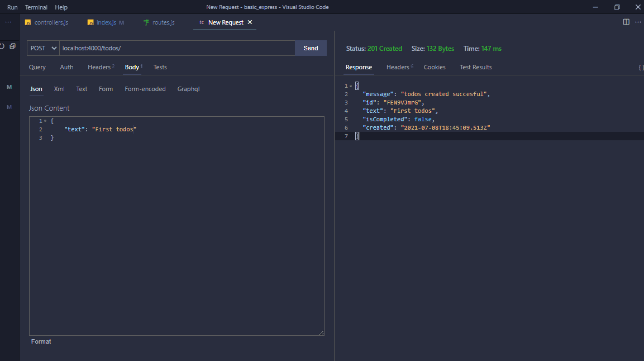Open the Test Results tab
Viewport: 644px width, 361px height.
coord(476,68)
